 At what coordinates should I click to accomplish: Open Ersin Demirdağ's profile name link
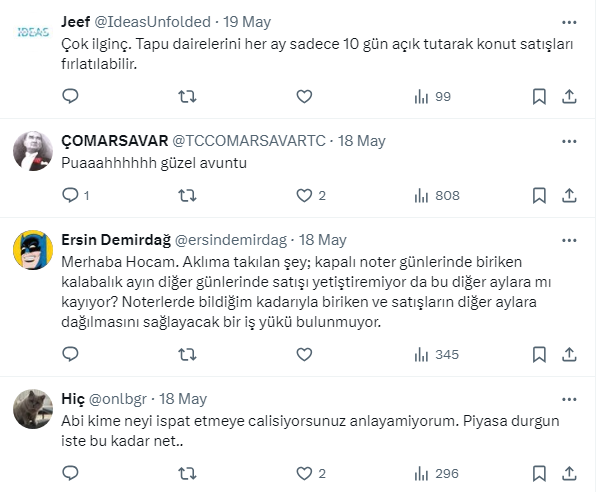(116, 240)
